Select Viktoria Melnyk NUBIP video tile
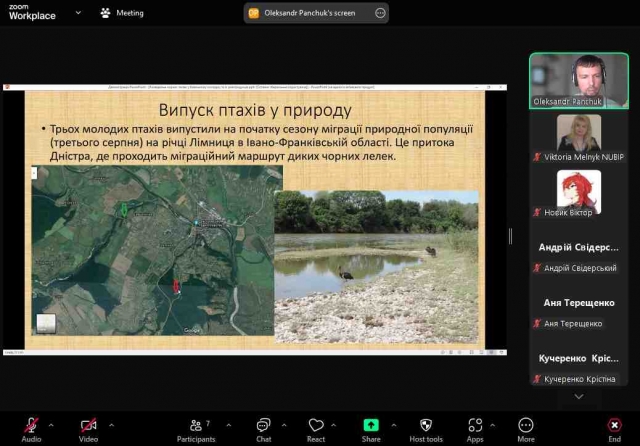The width and height of the screenshot is (640, 446). (579, 139)
